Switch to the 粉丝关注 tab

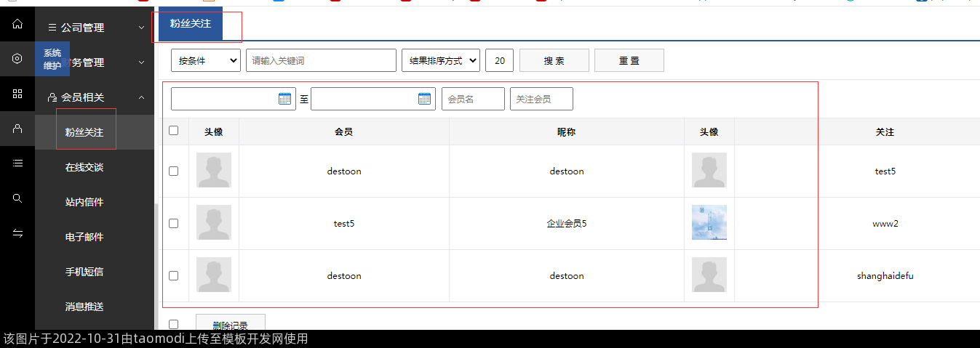[x=191, y=24]
